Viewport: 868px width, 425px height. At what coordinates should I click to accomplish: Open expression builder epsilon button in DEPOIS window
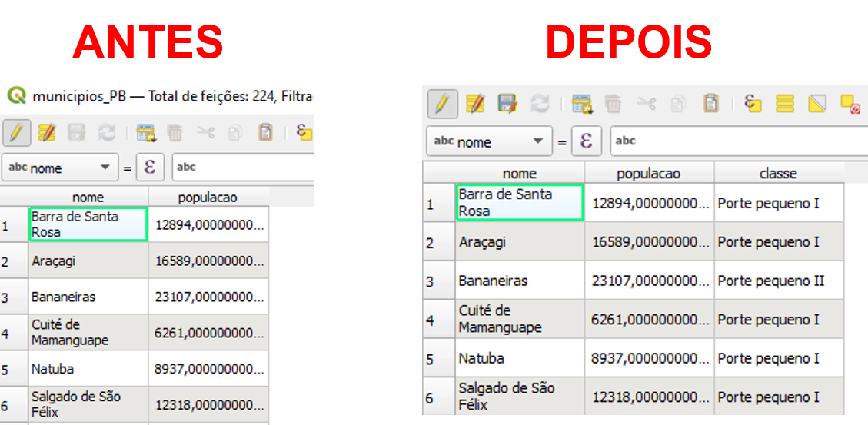coord(587,141)
